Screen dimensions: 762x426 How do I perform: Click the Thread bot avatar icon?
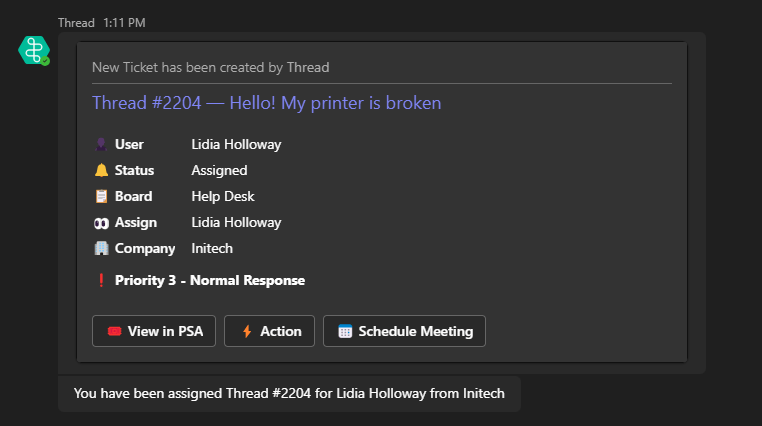34,50
